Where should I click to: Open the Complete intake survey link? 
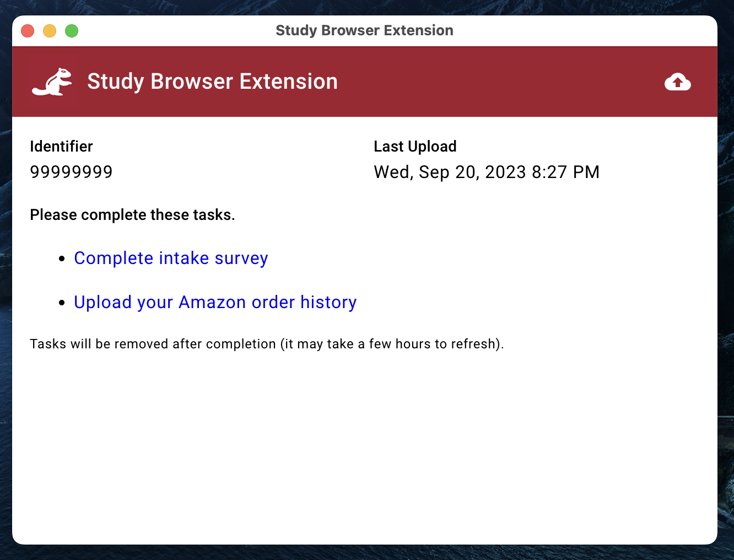pos(171,258)
